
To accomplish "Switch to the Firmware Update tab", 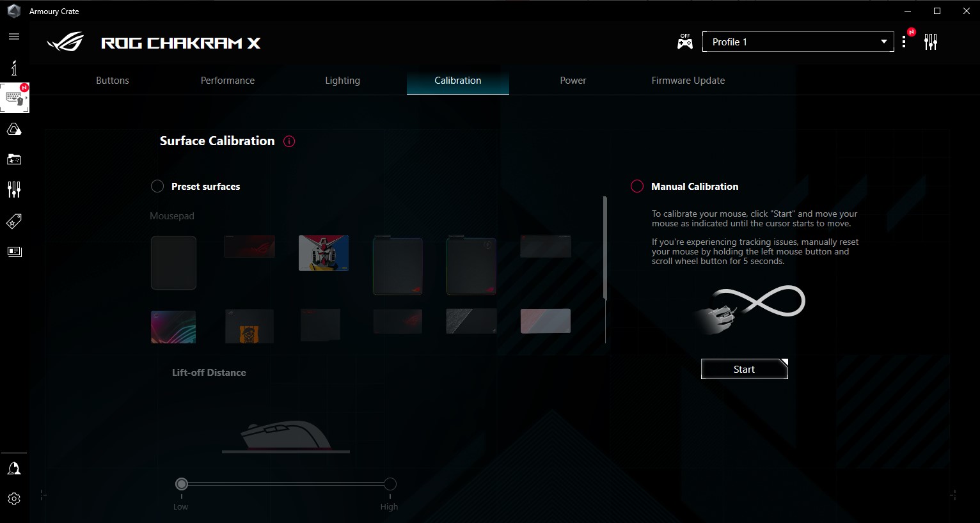I will click(688, 81).
